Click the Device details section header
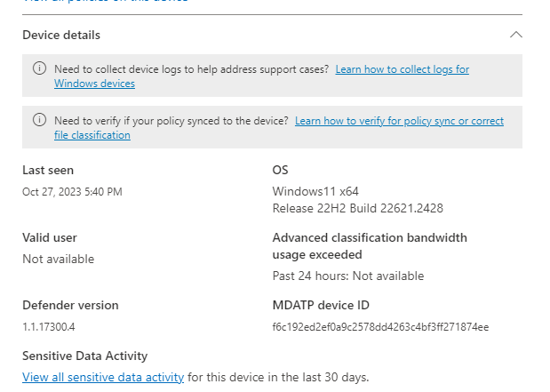Image resolution: width=550 pixels, height=392 pixels. coord(61,35)
